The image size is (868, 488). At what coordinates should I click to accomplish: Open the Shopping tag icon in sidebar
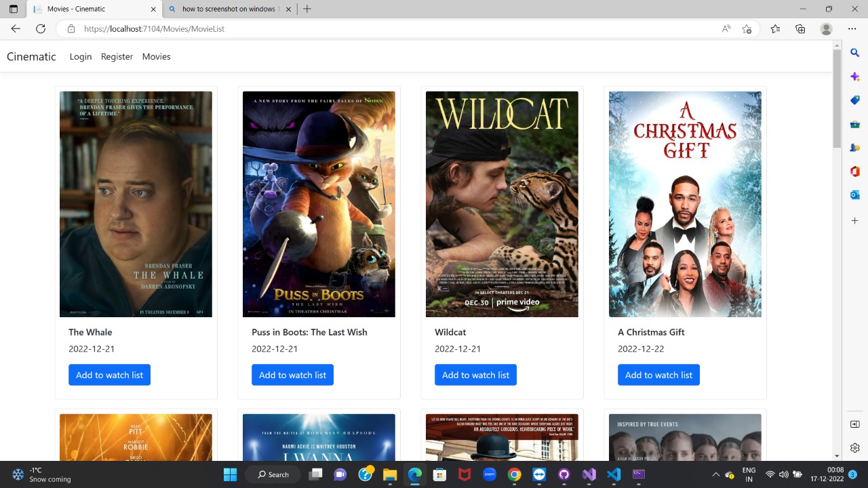[x=854, y=100]
